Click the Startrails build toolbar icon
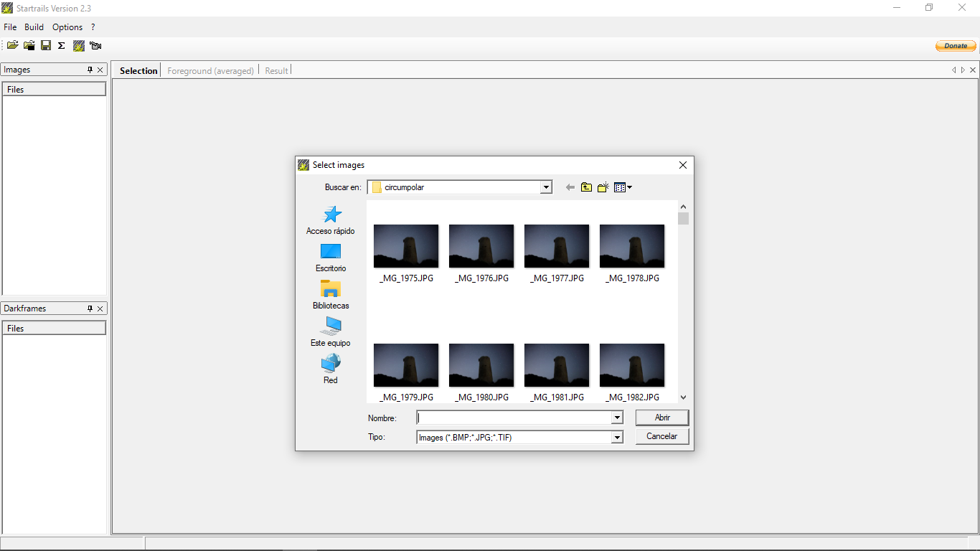980x551 pixels. [x=79, y=45]
